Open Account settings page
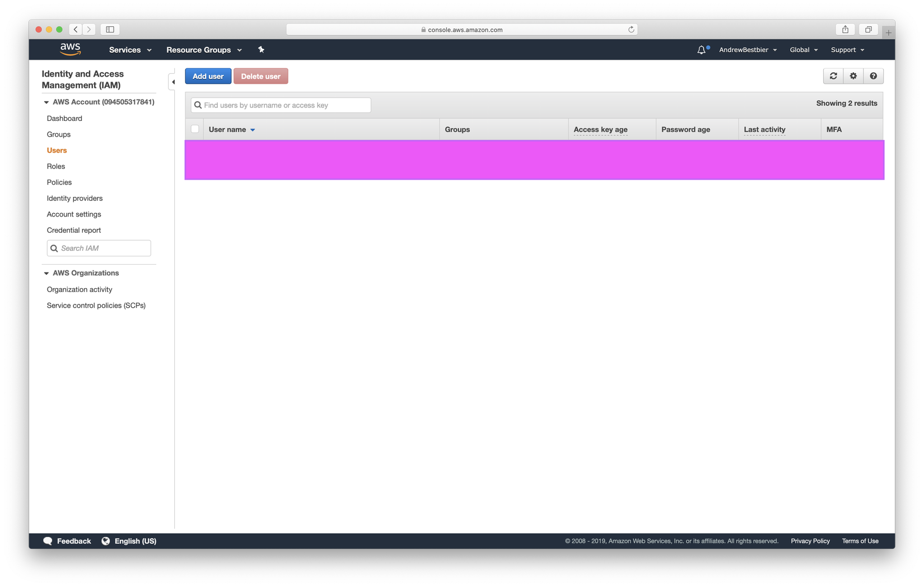Image resolution: width=924 pixels, height=587 pixels. 74,214
